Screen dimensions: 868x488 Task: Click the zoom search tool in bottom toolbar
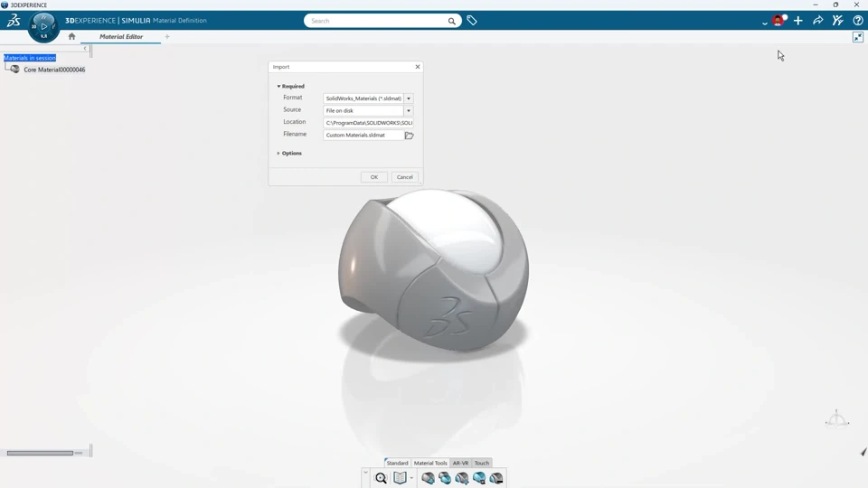pos(381,478)
